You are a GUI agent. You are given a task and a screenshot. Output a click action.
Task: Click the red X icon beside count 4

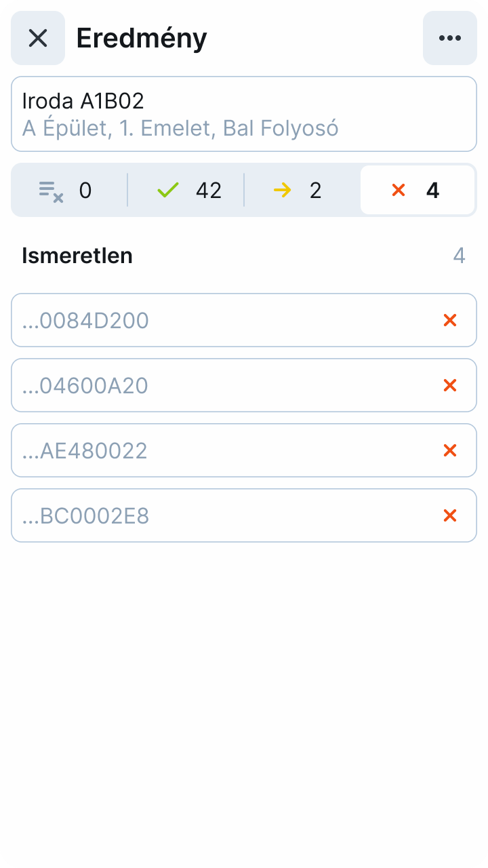399,190
